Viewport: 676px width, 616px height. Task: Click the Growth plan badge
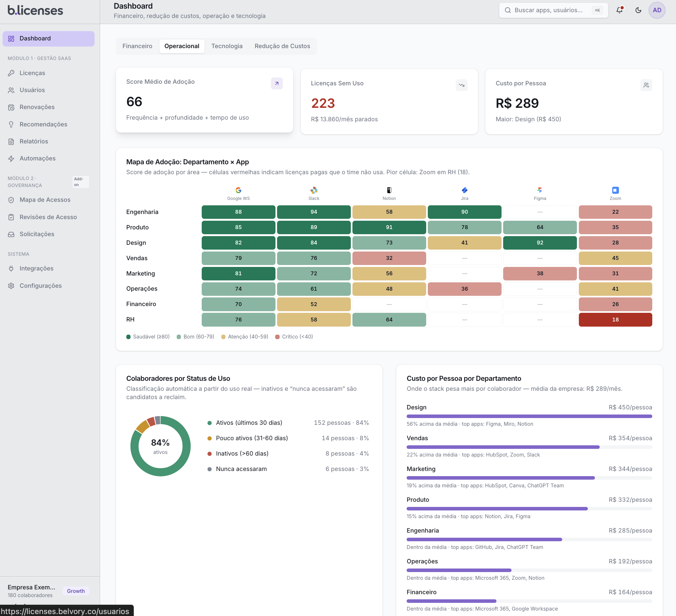coord(76,591)
